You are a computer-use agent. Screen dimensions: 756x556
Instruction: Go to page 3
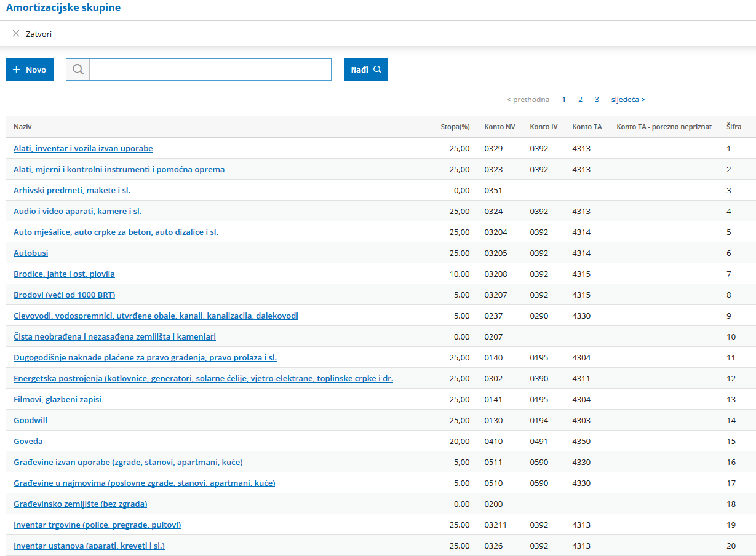point(597,99)
